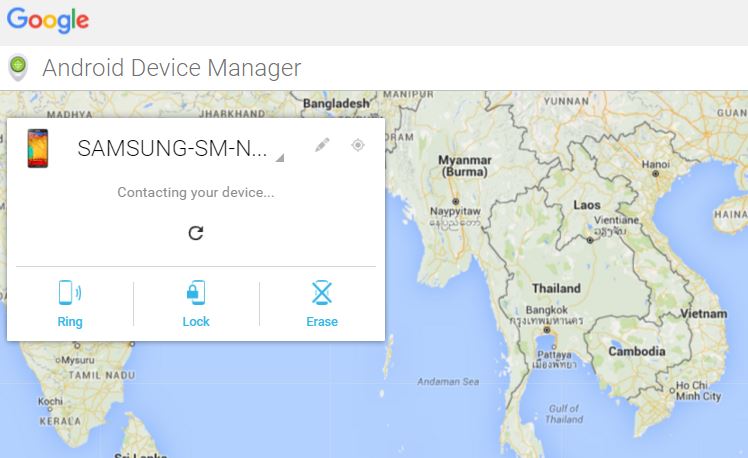
Task: Click the Ring label
Action: coord(70,322)
